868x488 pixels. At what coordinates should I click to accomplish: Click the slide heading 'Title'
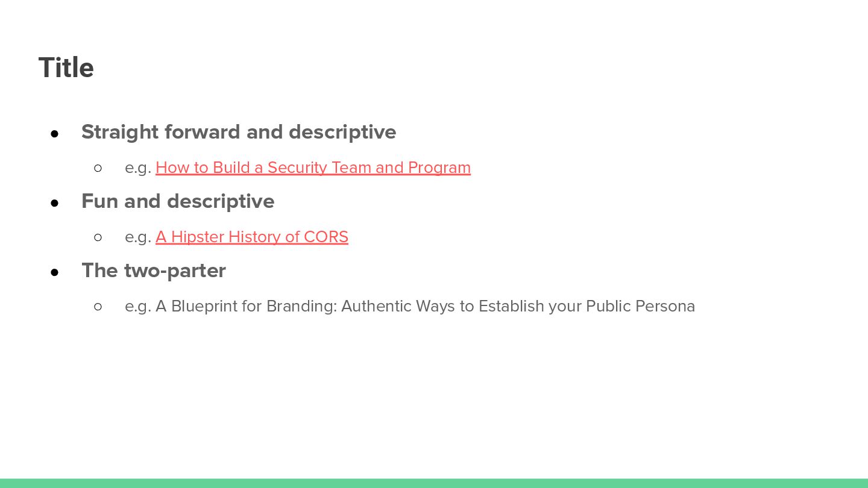pos(66,67)
